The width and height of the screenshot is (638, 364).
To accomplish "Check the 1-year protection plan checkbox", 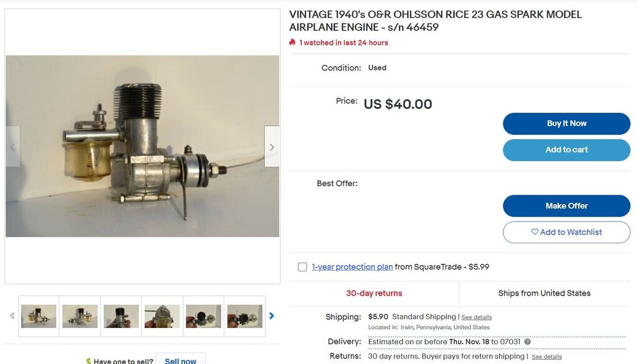I will click(x=302, y=267).
